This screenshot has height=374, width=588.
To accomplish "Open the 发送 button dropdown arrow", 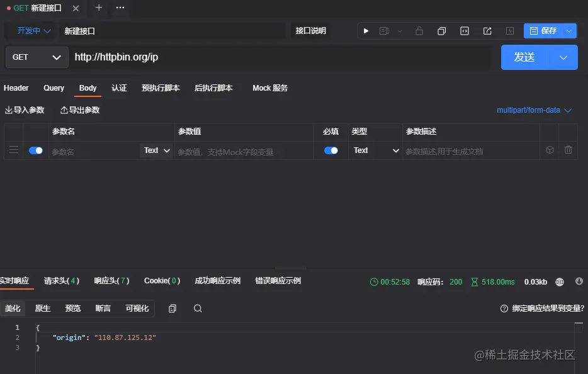I will (x=563, y=57).
